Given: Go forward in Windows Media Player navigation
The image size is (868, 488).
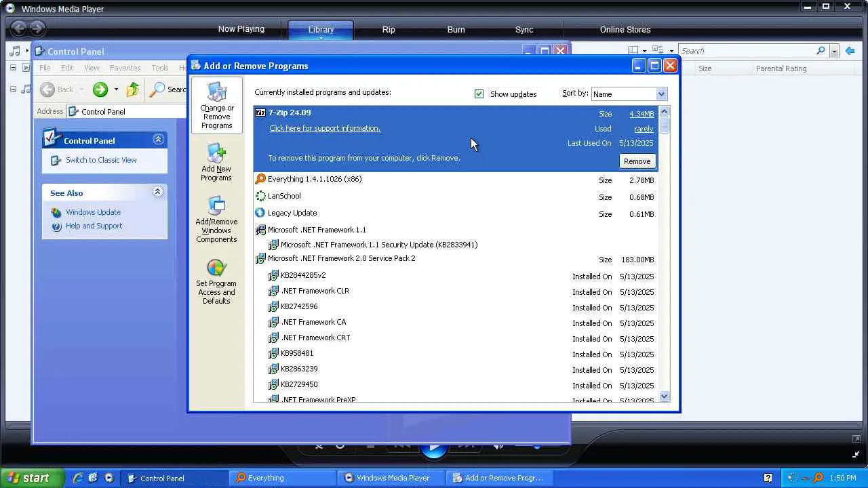Looking at the screenshot, I should [37, 28].
